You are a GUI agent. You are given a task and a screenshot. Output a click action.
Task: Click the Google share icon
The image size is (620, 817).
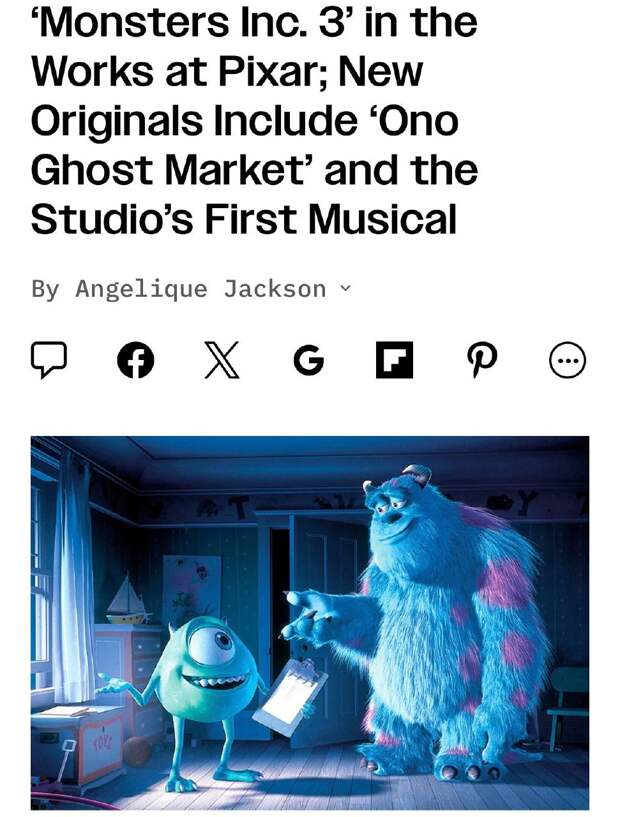(x=308, y=360)
